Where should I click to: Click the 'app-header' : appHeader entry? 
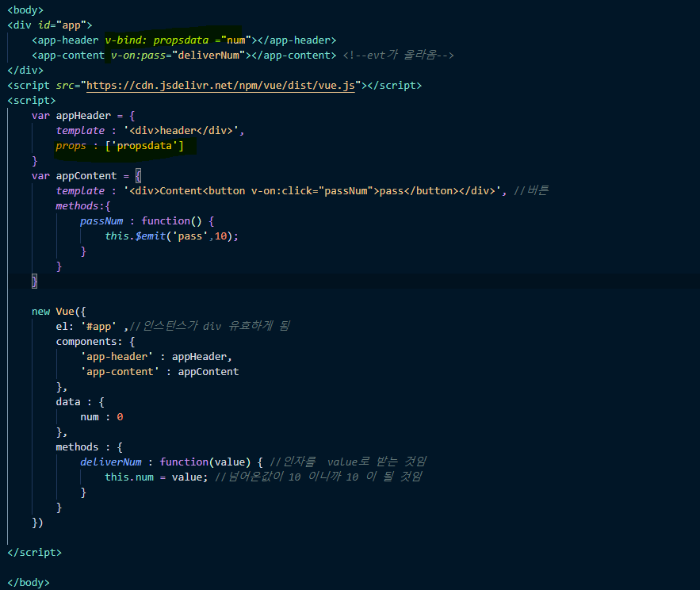(x=156, y=357)
